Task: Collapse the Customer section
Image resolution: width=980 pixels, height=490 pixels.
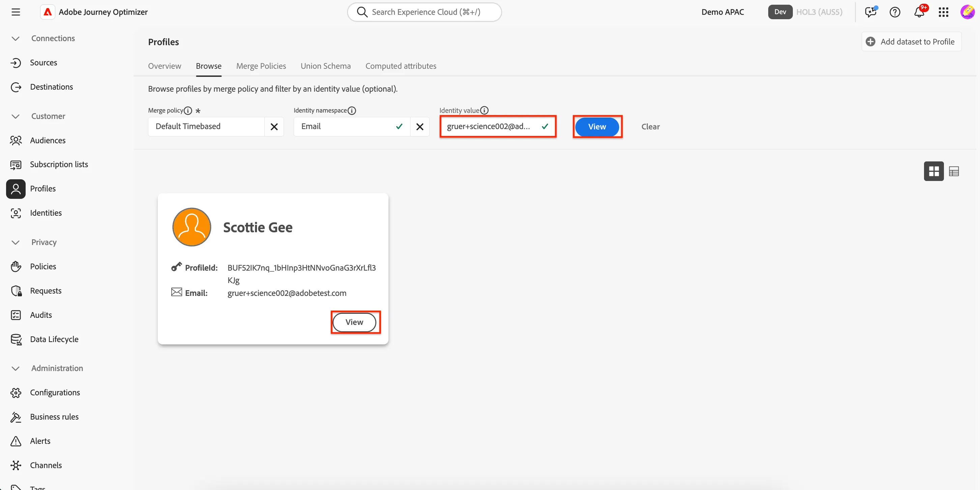Action: tap(16, 116)
